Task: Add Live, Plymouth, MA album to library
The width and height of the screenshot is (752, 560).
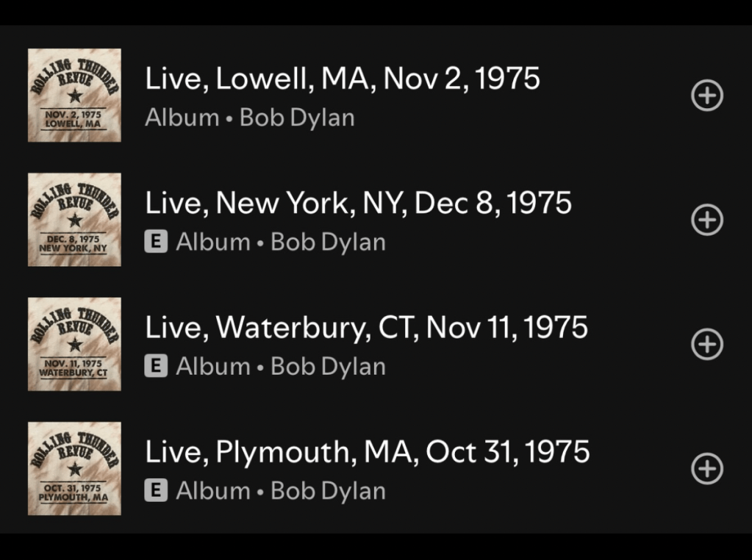Action: click(707, 469)
